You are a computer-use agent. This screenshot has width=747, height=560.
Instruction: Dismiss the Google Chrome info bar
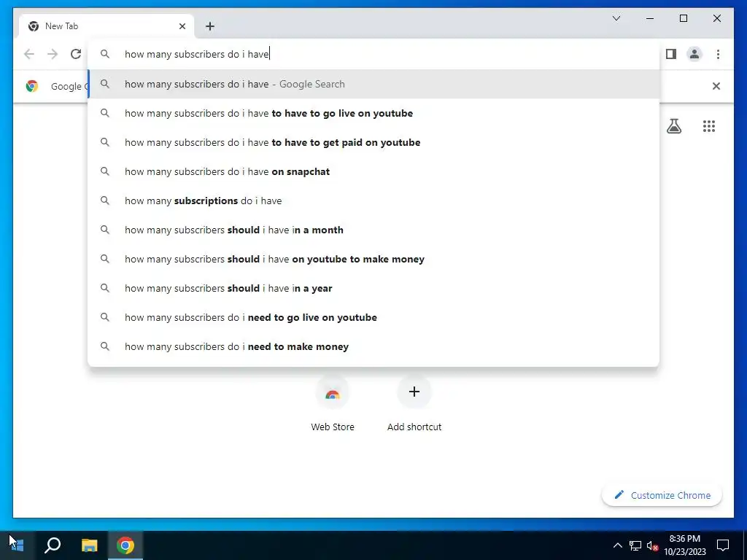tap(716, 86)
